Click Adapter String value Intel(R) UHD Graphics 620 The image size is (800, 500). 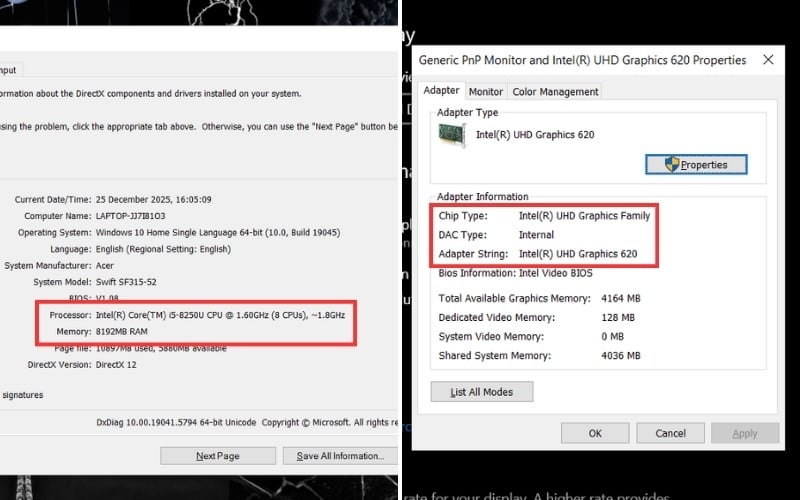[578, 254]
